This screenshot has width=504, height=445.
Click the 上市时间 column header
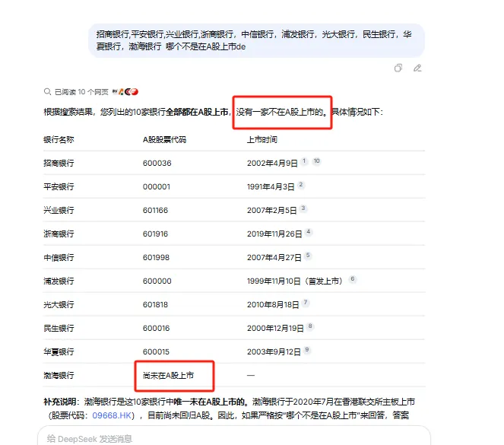tap(262, 139)
